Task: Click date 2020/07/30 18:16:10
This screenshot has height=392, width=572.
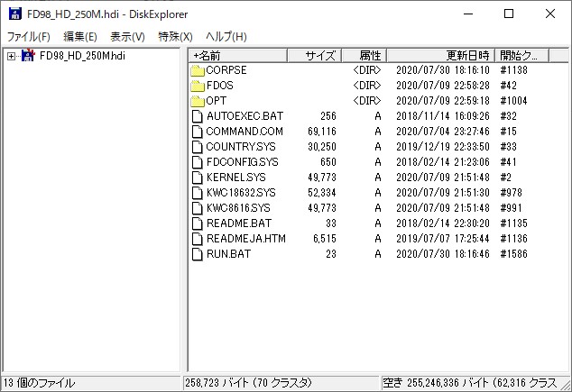Action: pyautogui.click(x=443, y=70)
